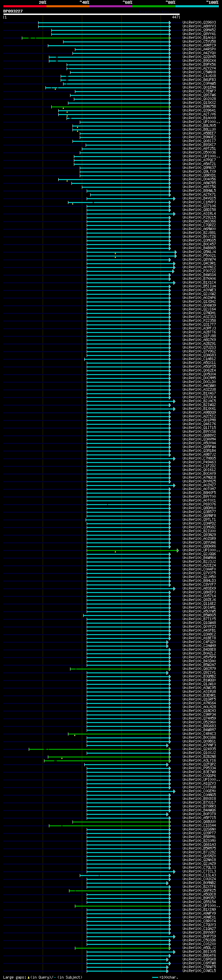Open the UniRef100_B9SKC7 hit

coord(199,145)
